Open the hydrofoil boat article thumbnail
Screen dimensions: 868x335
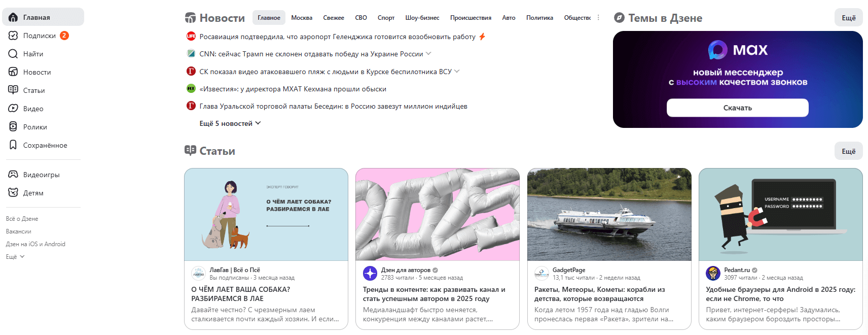coord(609,215)
